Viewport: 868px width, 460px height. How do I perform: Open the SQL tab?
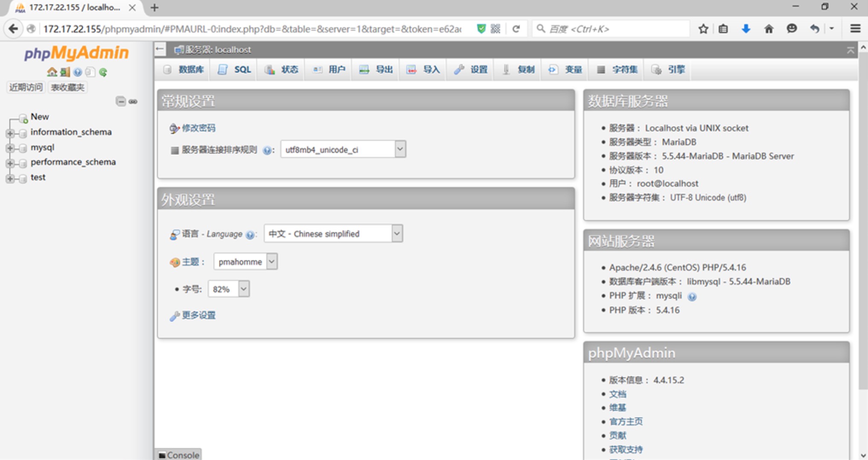(x=234, y=70)
